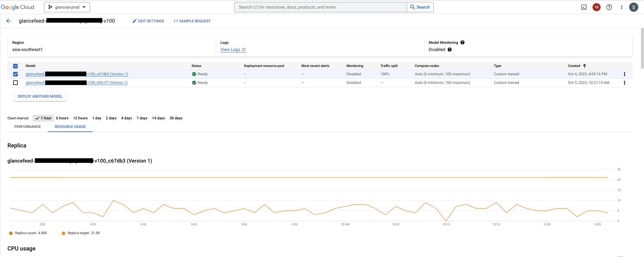Select the RESOURCE USAGE tab

pyautogui.click(x=70, y=126)
